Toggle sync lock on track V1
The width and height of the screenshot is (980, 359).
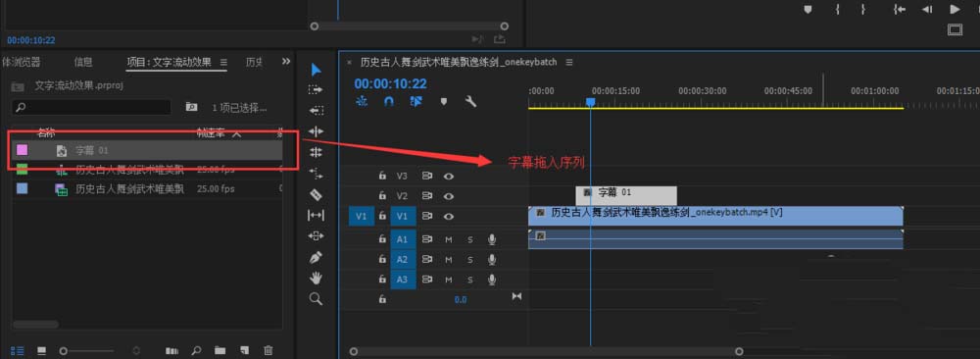coord(427,217)
